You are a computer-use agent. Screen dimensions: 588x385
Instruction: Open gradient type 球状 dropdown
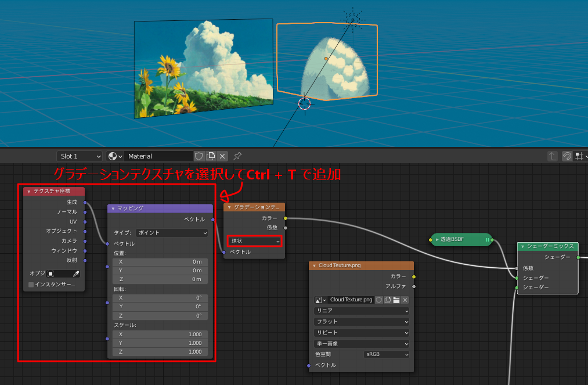[254, 241]
